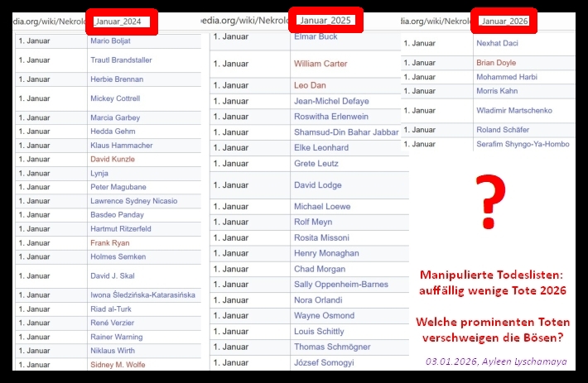Open Frank Ryan's article link

(x=109, y=243)
